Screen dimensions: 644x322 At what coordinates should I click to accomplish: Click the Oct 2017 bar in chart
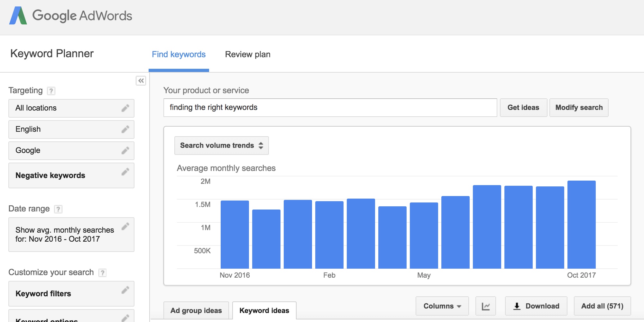click(582, 225)
